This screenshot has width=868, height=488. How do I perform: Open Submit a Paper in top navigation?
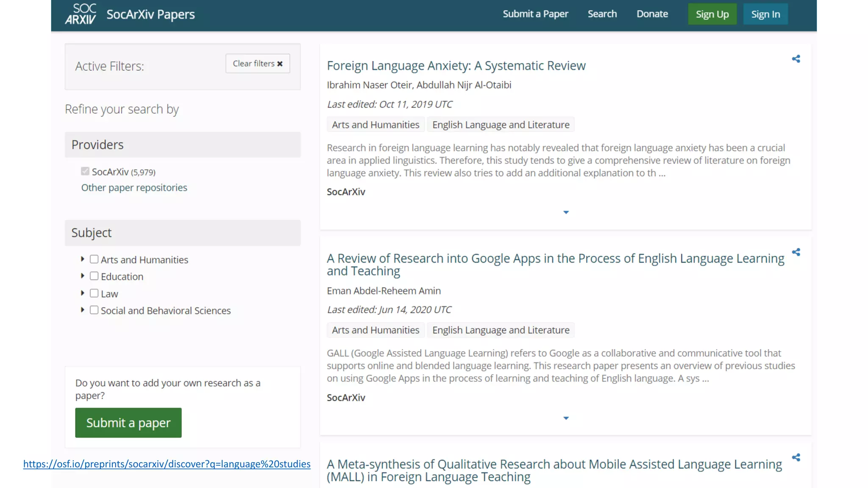pyautogui.click(x=535, y=14)
